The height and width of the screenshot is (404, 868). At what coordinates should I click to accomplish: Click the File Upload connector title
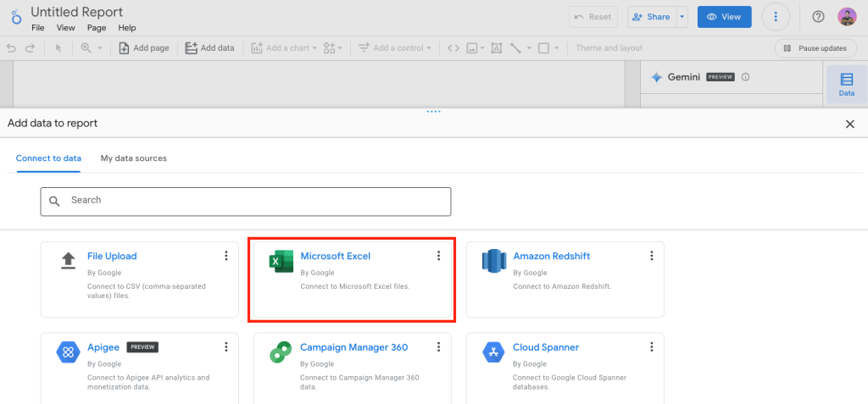pos(112,257)
